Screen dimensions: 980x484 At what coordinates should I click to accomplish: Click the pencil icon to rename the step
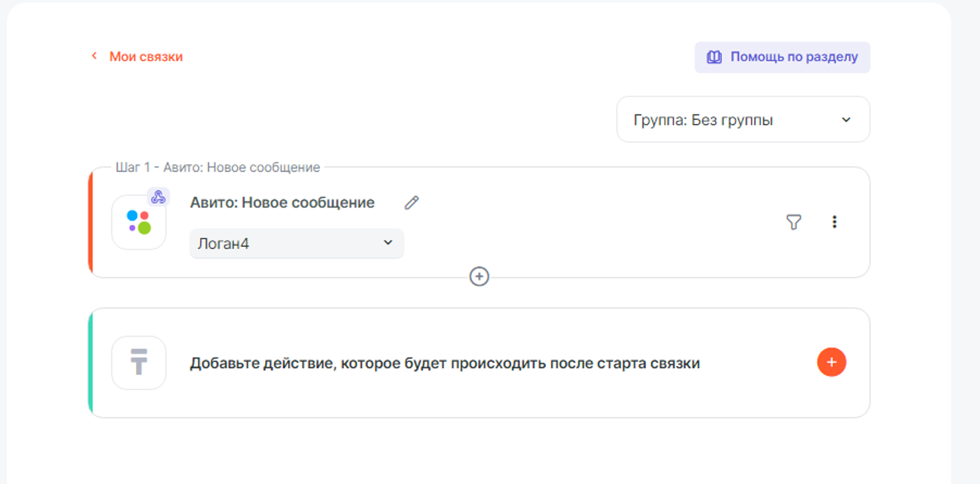(x=411, y=203)
